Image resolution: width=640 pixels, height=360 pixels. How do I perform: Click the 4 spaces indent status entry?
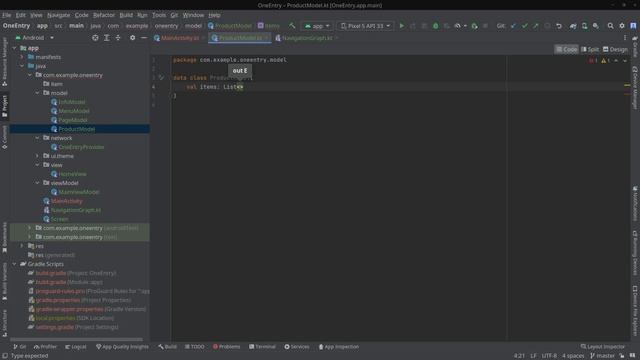tap(573, 356)
